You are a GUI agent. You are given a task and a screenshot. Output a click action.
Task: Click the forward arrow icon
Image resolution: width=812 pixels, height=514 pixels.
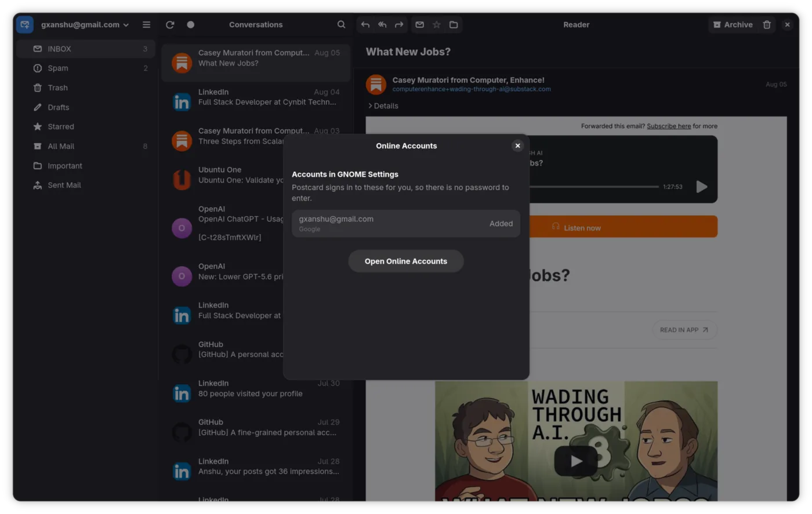point(399,24)
